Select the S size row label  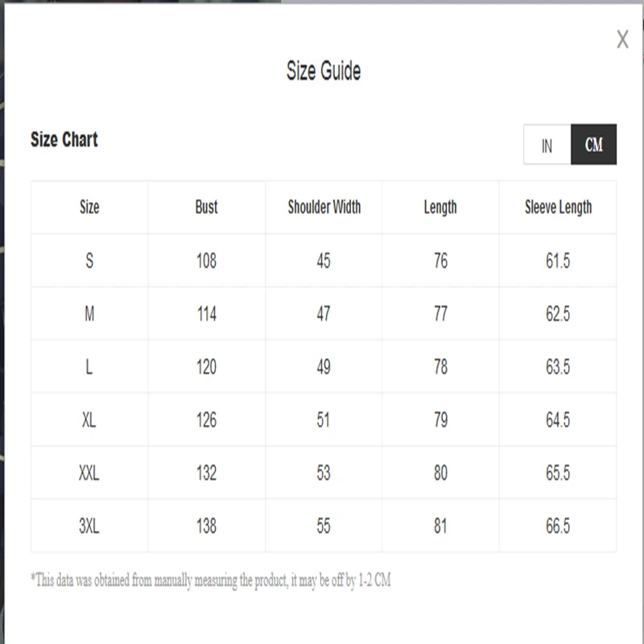pos(89,260)
